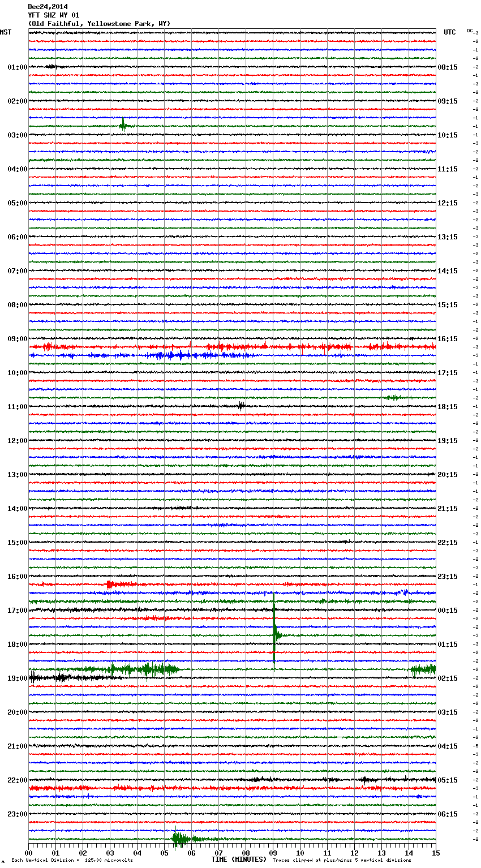Click the traces clipped footnote text
The image size is (481, 868).
coord(342,860)
